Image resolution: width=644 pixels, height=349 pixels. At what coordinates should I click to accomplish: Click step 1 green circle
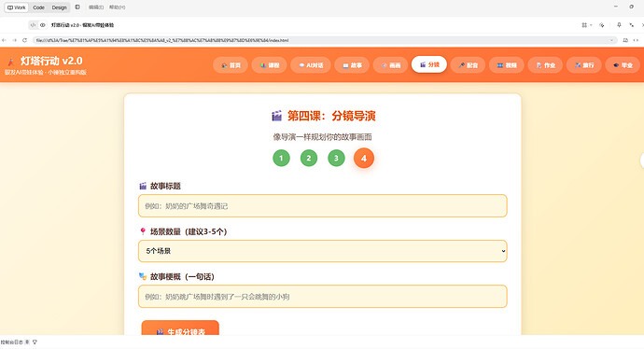tap(281, 158)
